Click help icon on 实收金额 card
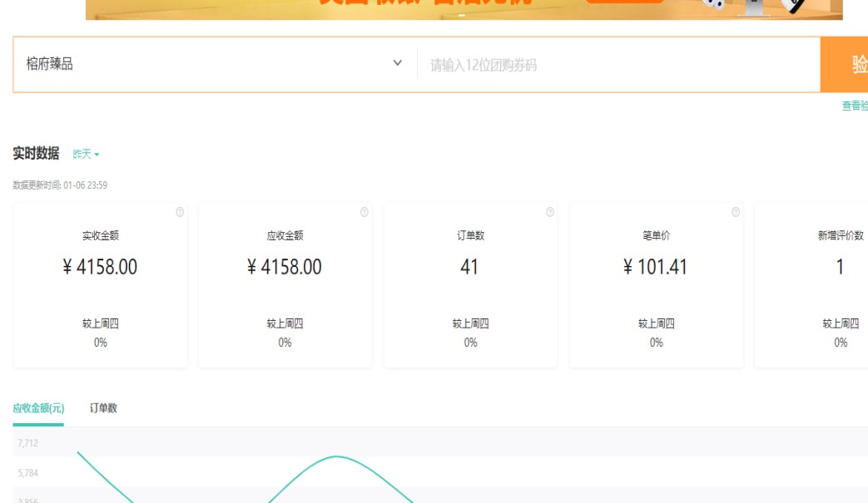The image size is (868, 503). pos(180,213)
